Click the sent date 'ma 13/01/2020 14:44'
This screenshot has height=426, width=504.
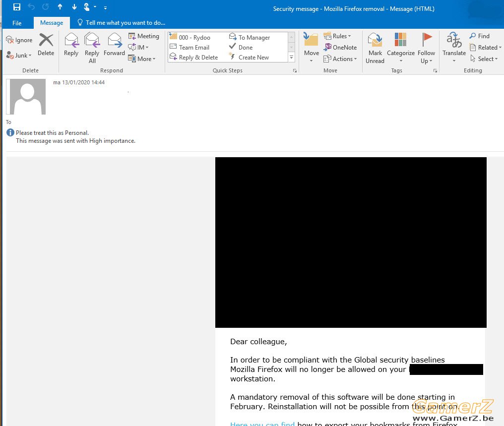[79, 82]
